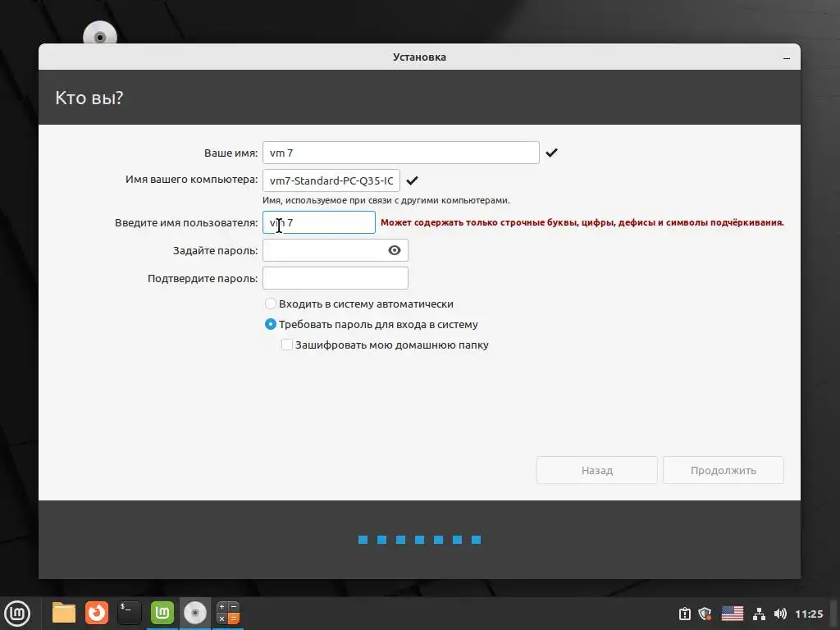
Task: Open the Linux Mint start menu
Action: tap(17, 614)
